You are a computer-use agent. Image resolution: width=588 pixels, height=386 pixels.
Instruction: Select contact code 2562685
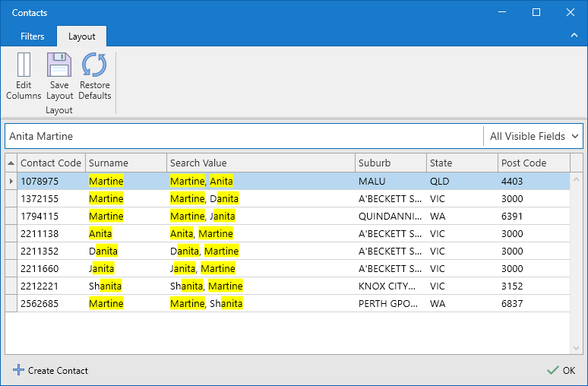(40, 303)
